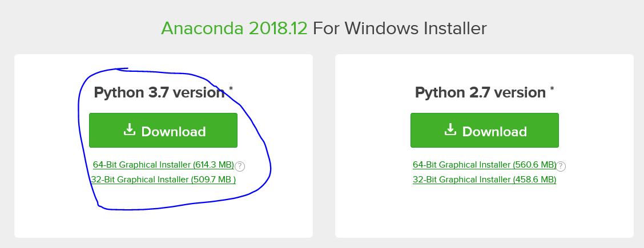Open 32-Bit Graphical Installer (509.7 MB) link
644x248 pixels.
click(x=163, y=180)
